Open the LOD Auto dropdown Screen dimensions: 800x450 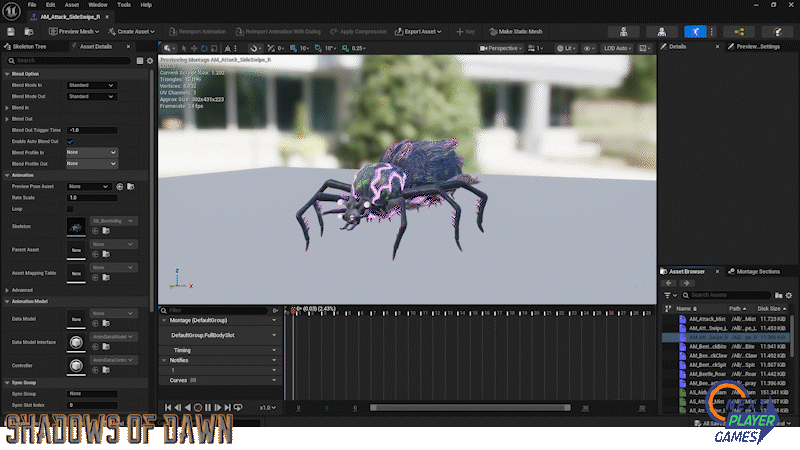coord(617,48)
